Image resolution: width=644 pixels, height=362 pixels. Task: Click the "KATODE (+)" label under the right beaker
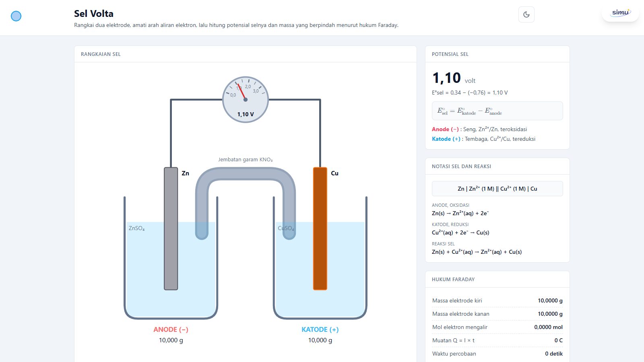click(320, 329)
